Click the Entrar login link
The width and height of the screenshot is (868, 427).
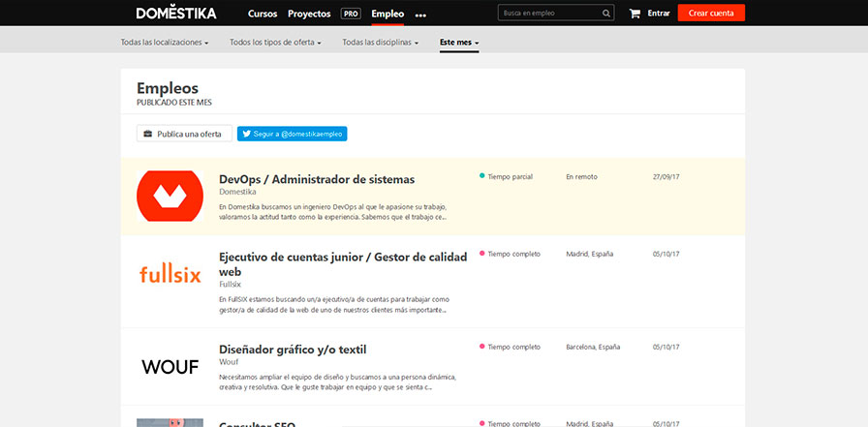tap(659, 14)
